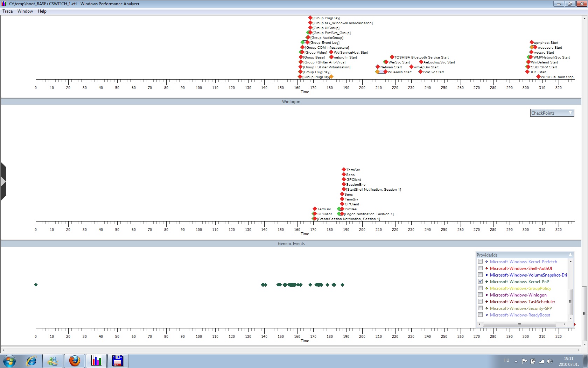Click the floppy disk taskbar icon

point(118,361)
